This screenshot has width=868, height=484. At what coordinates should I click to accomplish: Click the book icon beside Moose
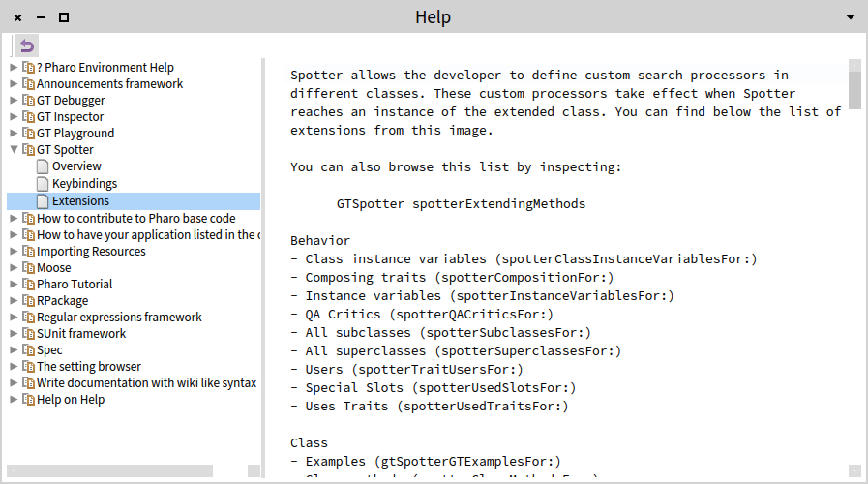(x=28, y=268)
